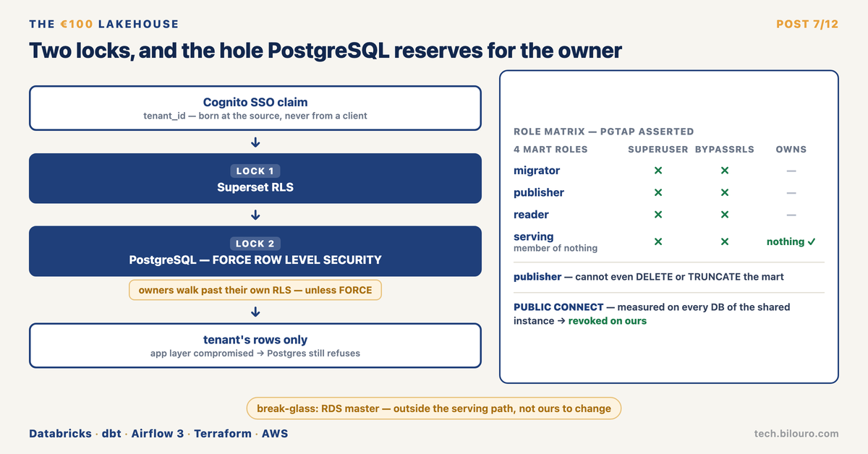Click THE €100 LAKEHOUSE header

104,25
